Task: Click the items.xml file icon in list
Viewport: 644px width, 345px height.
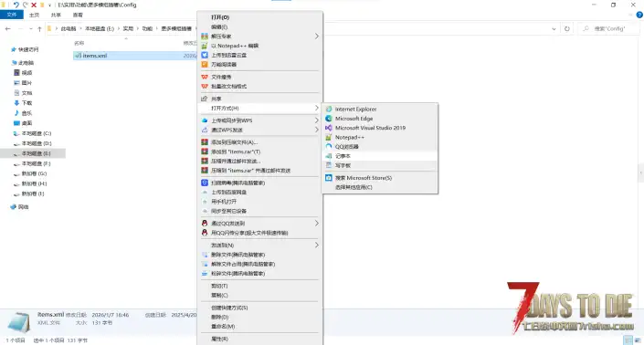Action: [x=78, y=56]
